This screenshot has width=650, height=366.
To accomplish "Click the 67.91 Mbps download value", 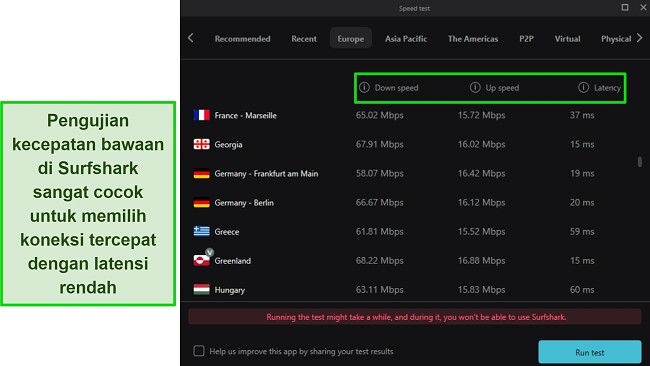I will (380, 144).
